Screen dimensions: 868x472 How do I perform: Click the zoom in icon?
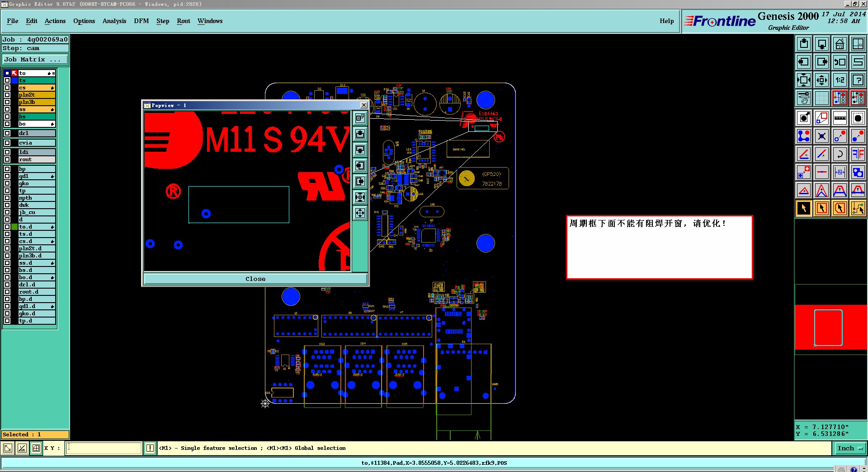[x=804, y=80]
